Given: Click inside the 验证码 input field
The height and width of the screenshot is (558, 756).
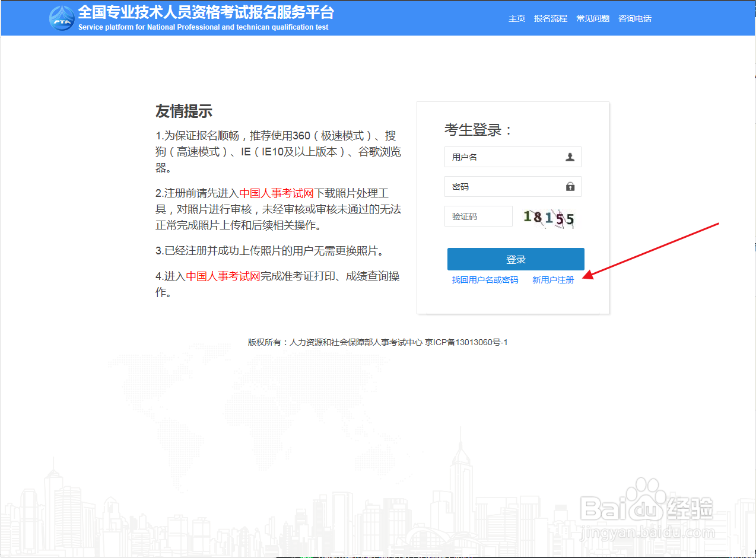Looking at the screenshot, I should coord(478,216).
